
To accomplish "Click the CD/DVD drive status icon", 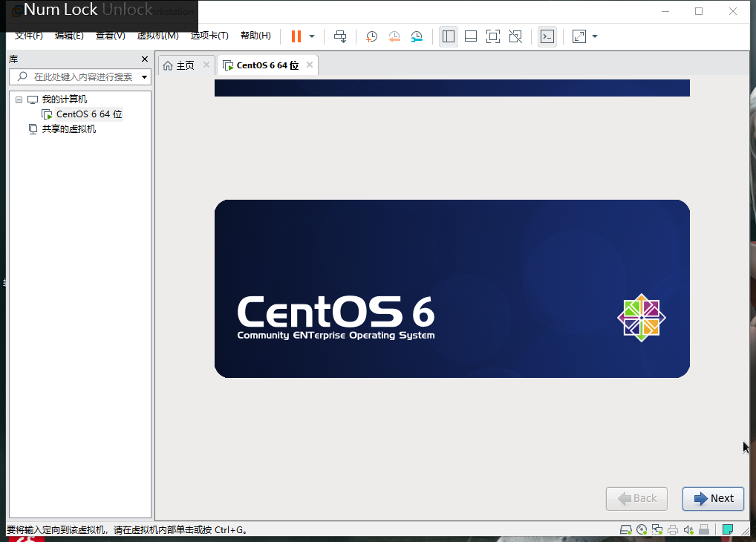I will (642, 530).
